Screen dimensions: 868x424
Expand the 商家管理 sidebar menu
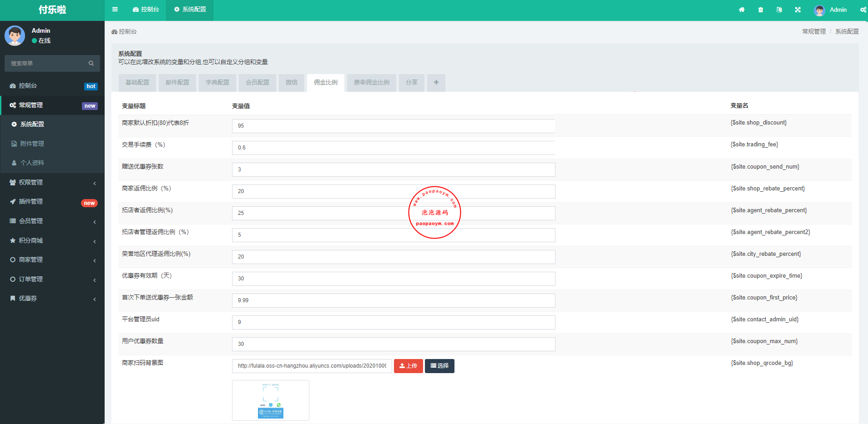[x=52, y=259]
